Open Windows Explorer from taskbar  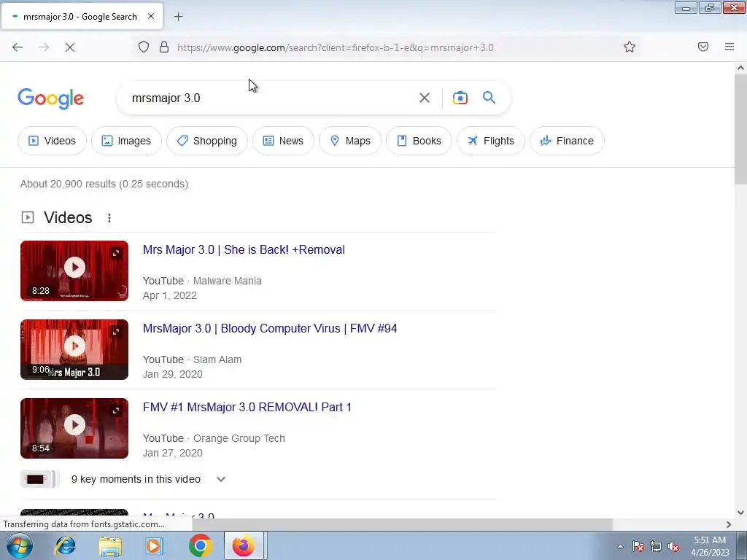click(110, 545)
